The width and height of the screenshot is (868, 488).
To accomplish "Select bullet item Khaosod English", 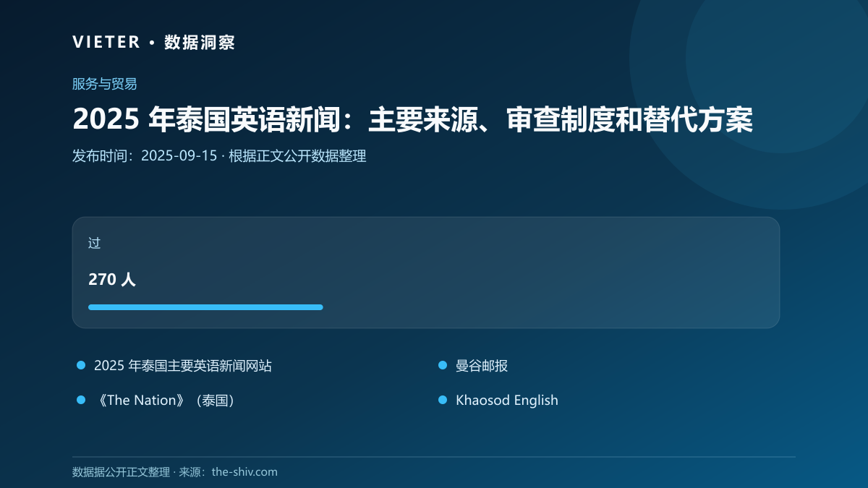I will pyautogui.click(x=507, y=401).
